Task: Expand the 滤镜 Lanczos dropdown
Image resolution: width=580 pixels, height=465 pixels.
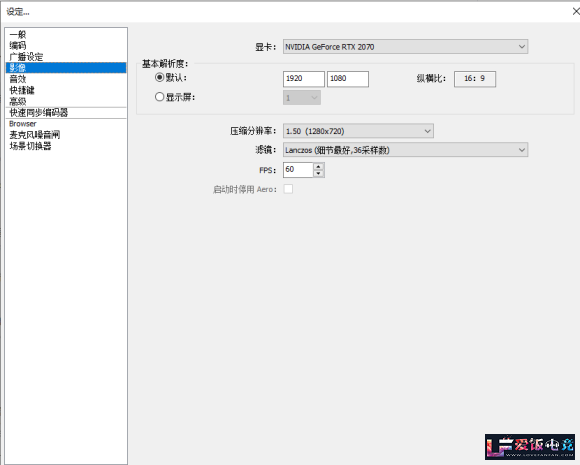Action: tap(405, 150)
